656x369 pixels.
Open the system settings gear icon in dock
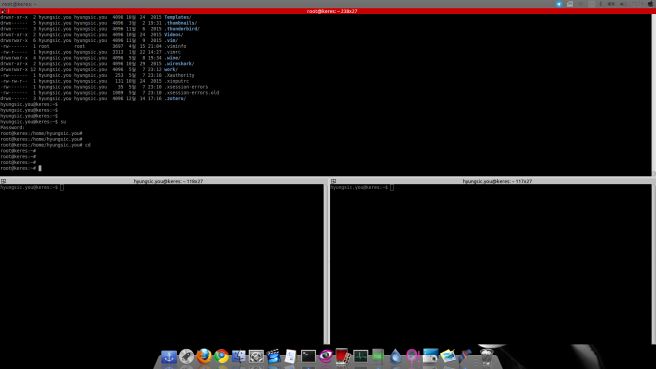pyautogui.click(x=256, y=356)
